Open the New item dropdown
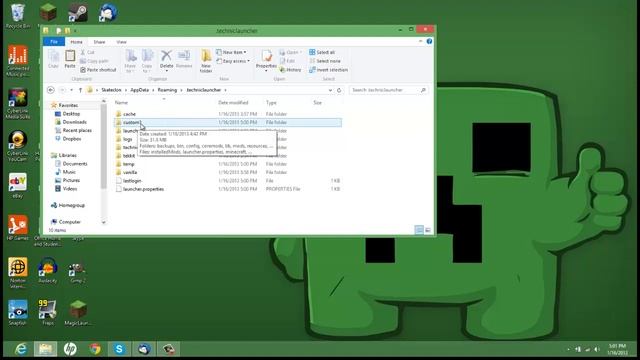Screen dimensions: 640x360 coord(231,52)
